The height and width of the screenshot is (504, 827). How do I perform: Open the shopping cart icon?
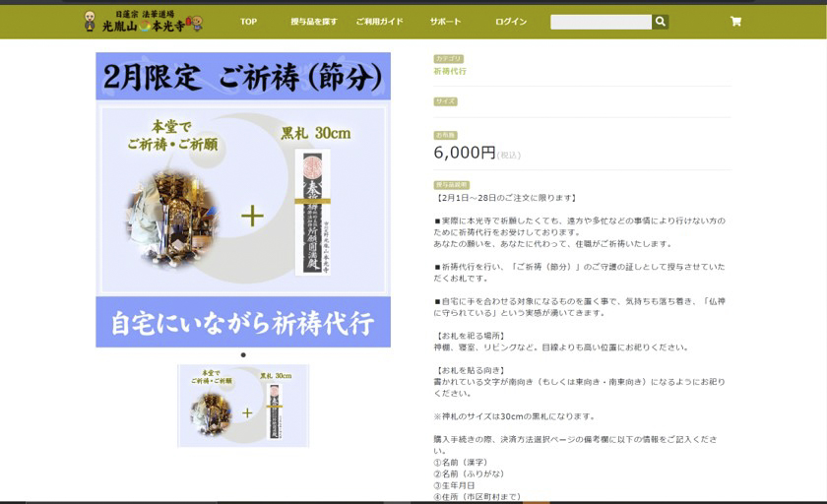pos(735,22)
